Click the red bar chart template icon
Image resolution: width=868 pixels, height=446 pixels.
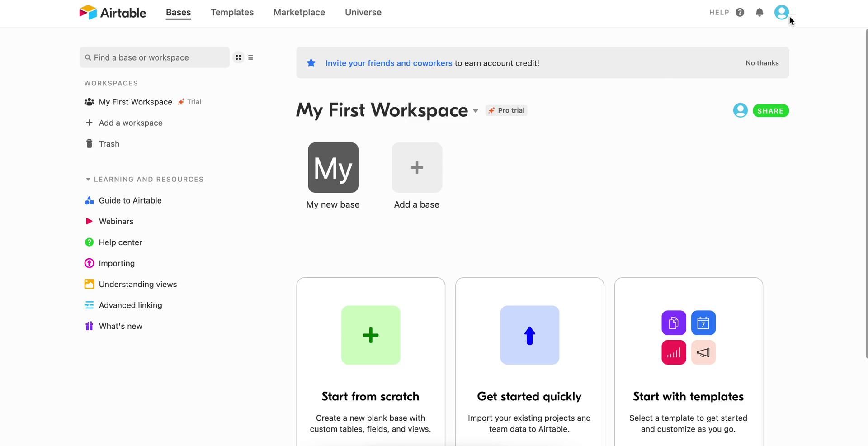click(674, 352)
